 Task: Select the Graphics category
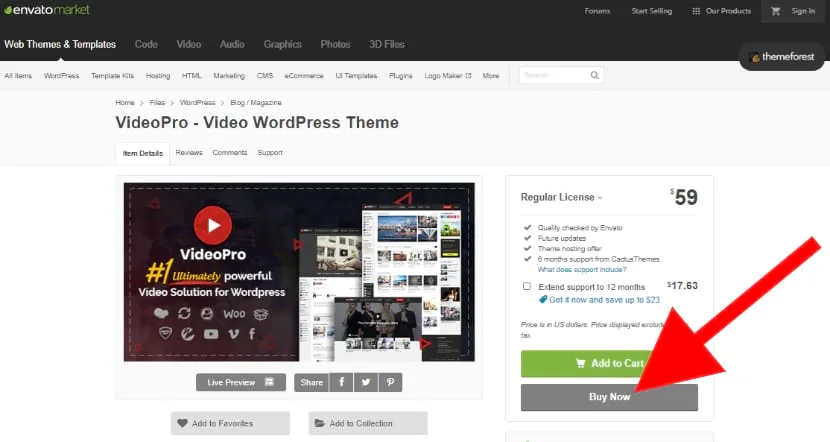click(x=283, y=44)
